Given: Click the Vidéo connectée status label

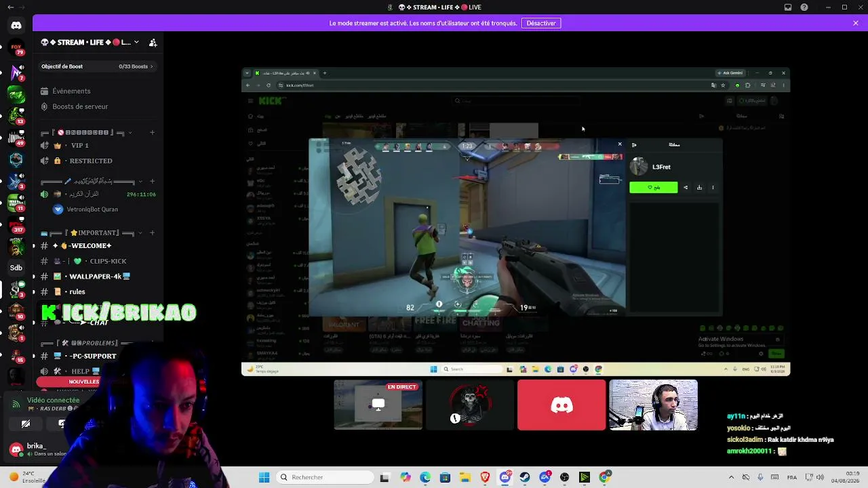Looking at the screenshot, I should coord(54,400).
